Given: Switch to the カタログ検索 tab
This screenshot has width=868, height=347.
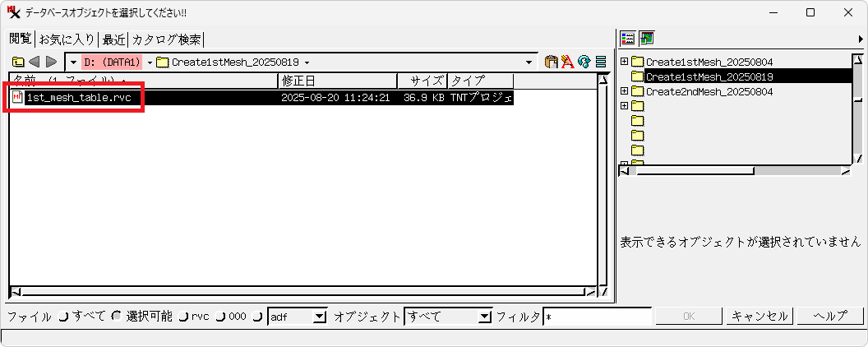Looking at the screenshot, I should click(166, 39).
